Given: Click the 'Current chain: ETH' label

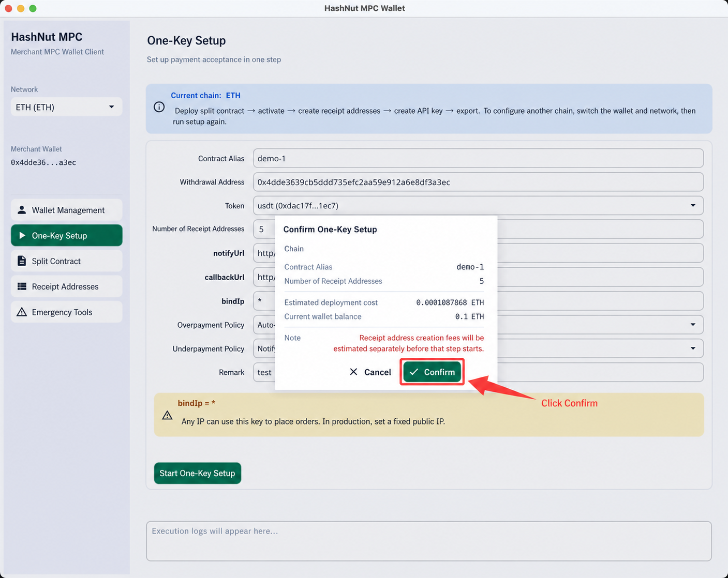Looking at the screenshot, I should (x=205, y=95).
